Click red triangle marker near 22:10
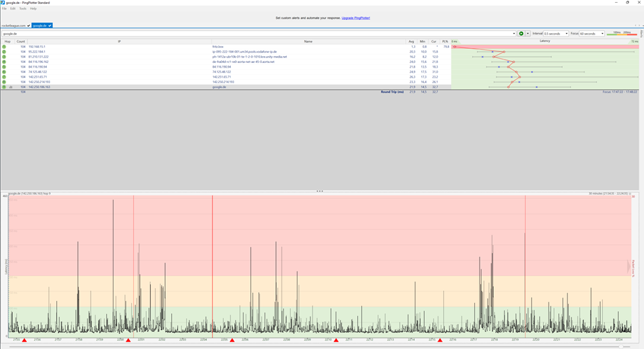Screen dimensions: 644x349 pos(336,340)
